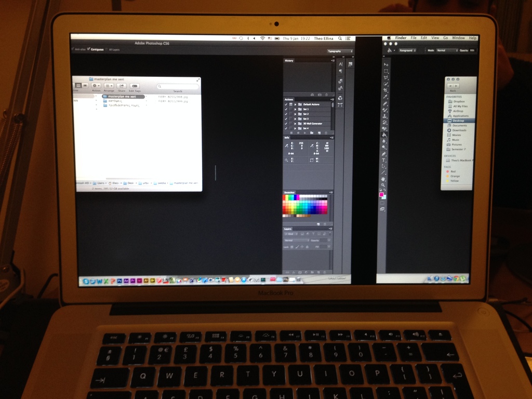
Task: Open the Typography workspace dropdown
Action: (x=340, y=51)
